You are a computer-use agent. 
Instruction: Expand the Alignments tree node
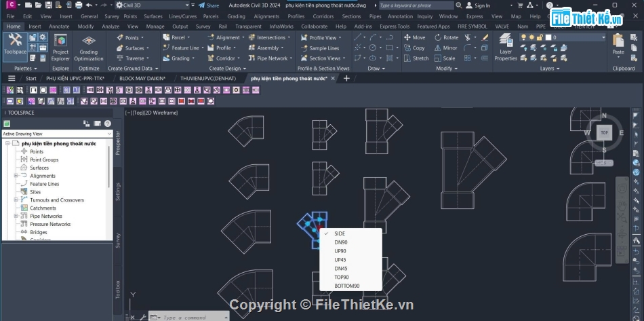point(16,176)
